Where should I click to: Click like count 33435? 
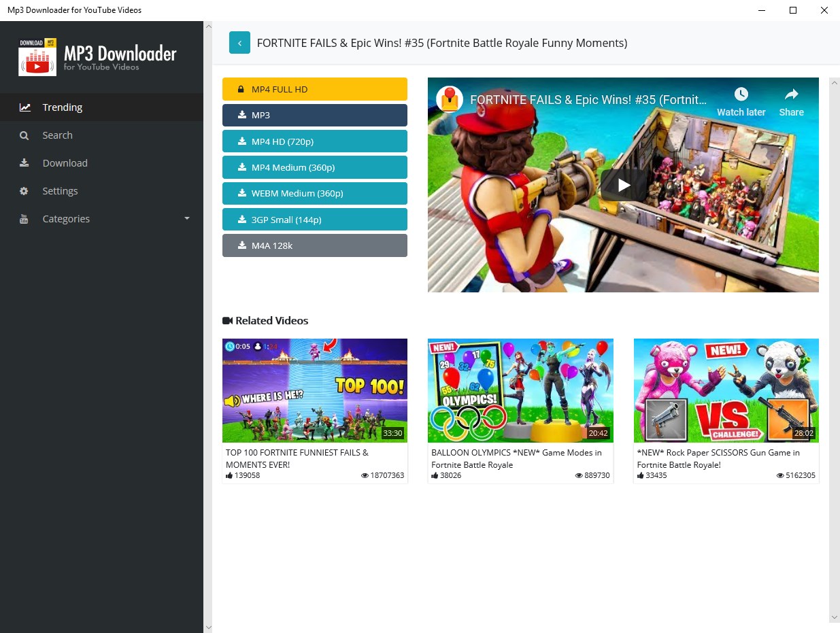pyautogui.click(x=652, y=475)
